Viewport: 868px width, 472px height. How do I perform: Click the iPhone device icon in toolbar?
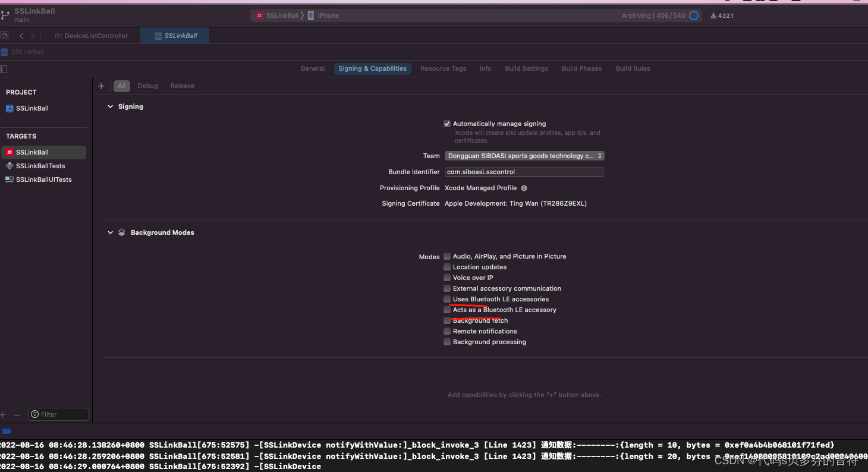(311, 15)
